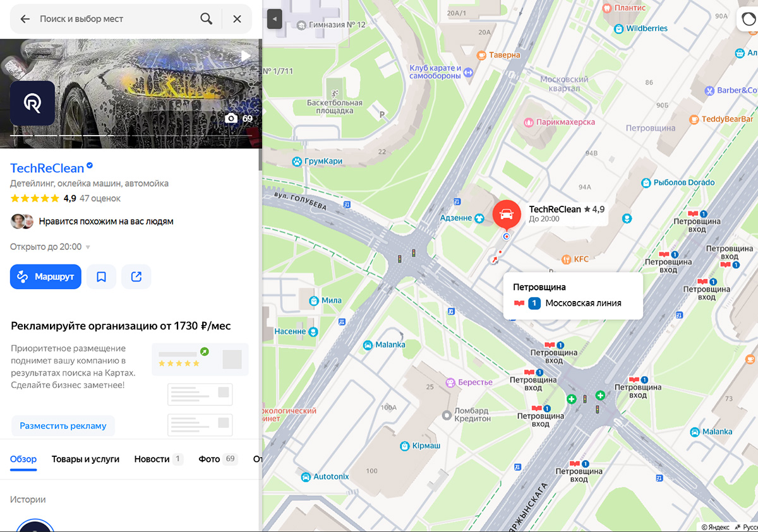Open the 69 photos camera counter
758x532 pixels.
[x=239, y=119]
